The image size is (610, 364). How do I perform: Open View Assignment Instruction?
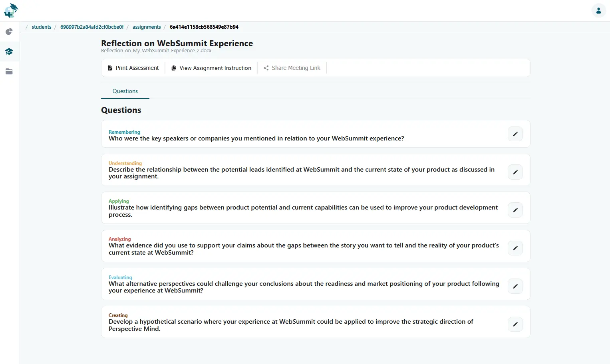[211, 68]
